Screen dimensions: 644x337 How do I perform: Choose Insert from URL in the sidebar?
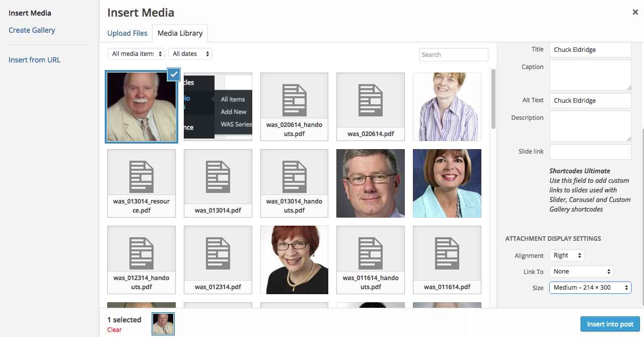(x=34, y=60)
